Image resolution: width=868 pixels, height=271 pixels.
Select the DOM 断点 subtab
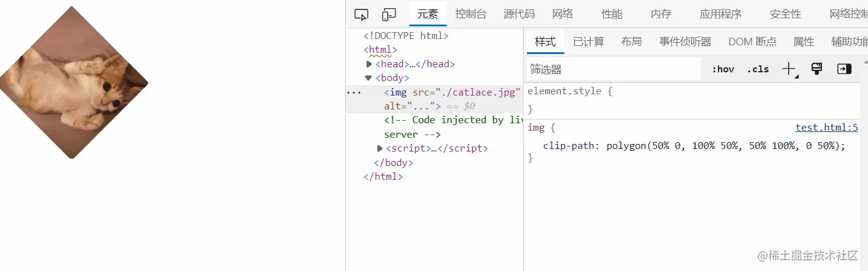752,41
